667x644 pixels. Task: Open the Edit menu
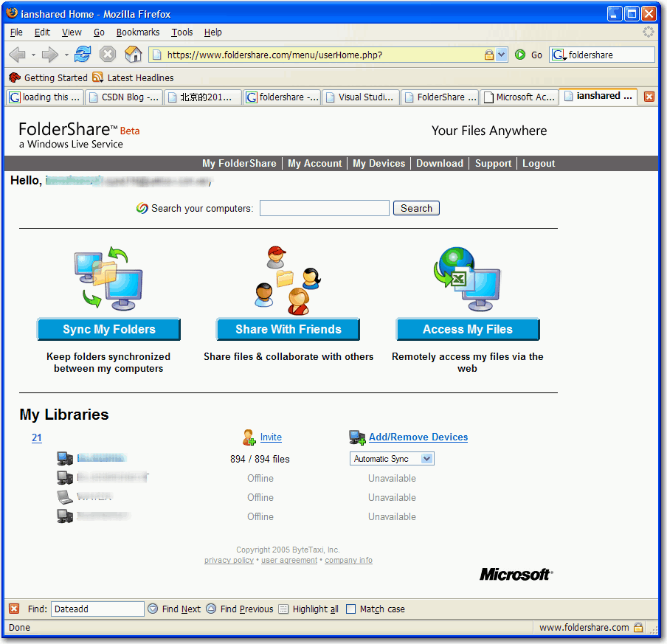pos(42,32)
